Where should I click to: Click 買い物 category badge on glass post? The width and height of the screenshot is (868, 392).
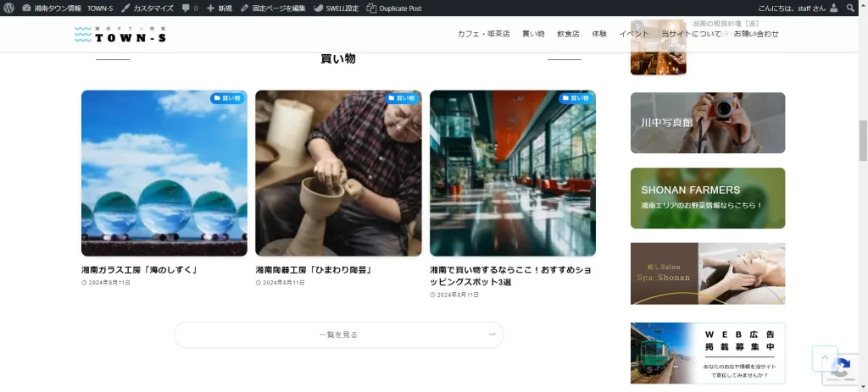[x=227, y=98]
